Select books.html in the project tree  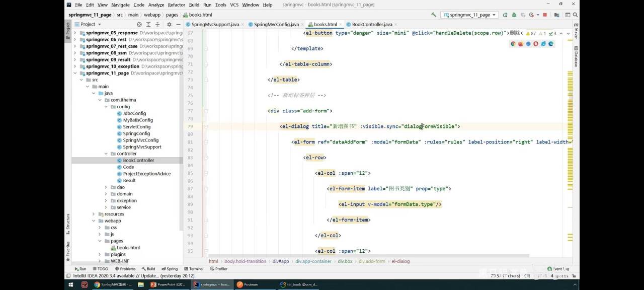pyautogui.click(x=128, y=248)
